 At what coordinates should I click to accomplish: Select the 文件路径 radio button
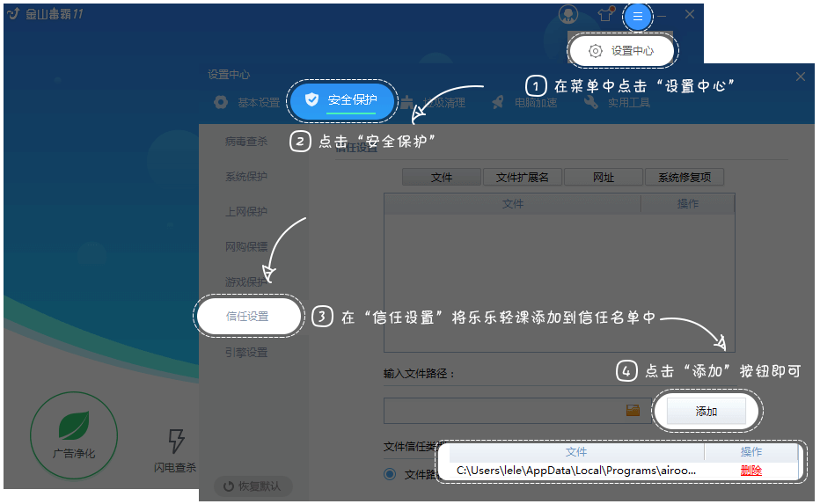(x=390, y=474)
